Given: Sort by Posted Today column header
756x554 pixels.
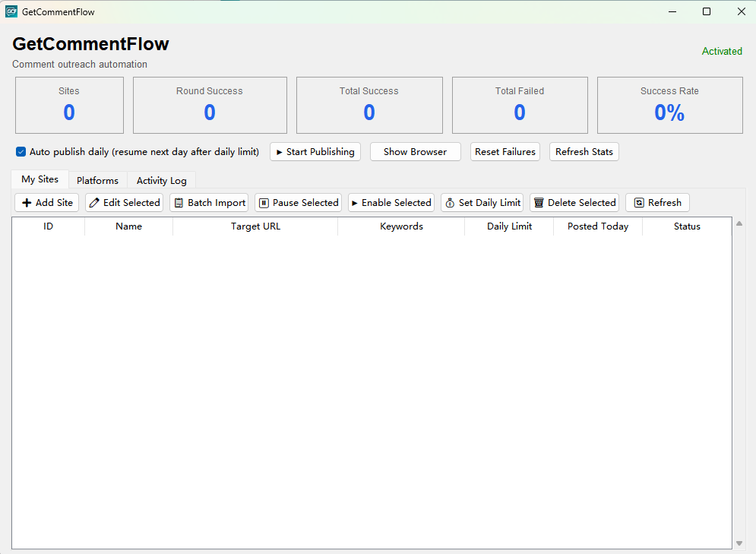Looking at the screenshot, I should pyautogui.click(x=598, y=226).
